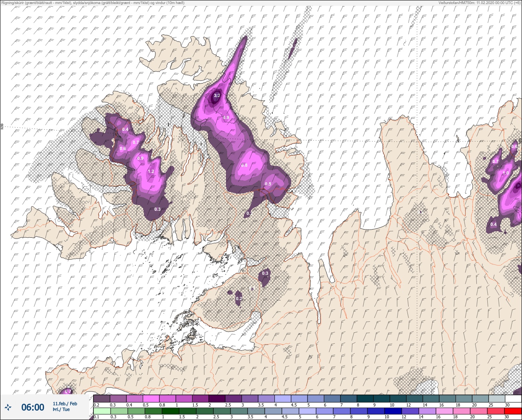Click the date label 11.feb./ Feb
522x420 pixels.
[x=65, y=404]
